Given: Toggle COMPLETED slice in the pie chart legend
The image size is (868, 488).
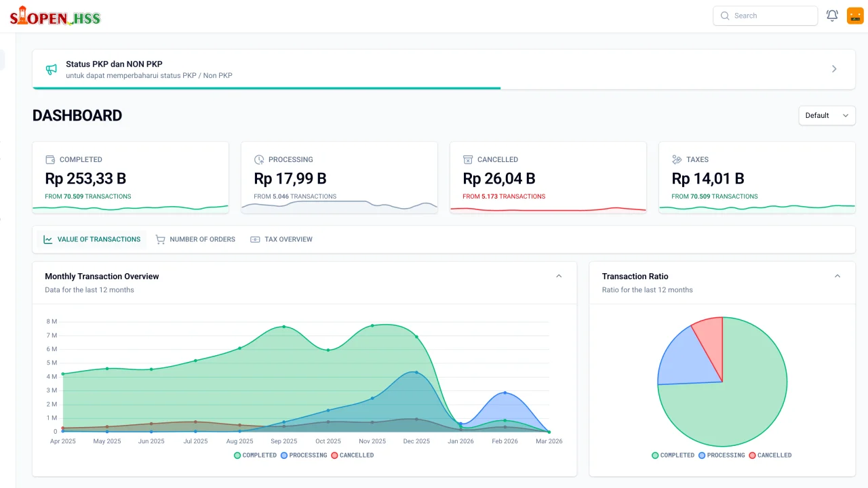Looking at the screenshot, I should point(673,455).
